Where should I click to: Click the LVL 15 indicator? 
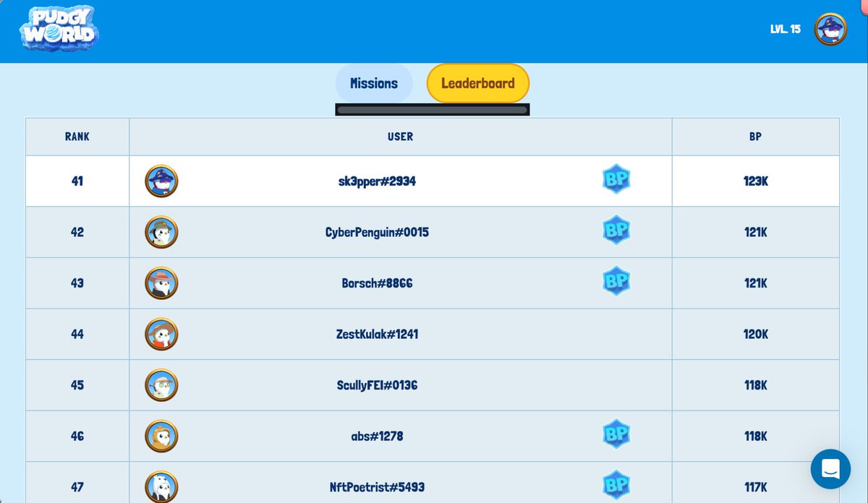coord(785,31)
